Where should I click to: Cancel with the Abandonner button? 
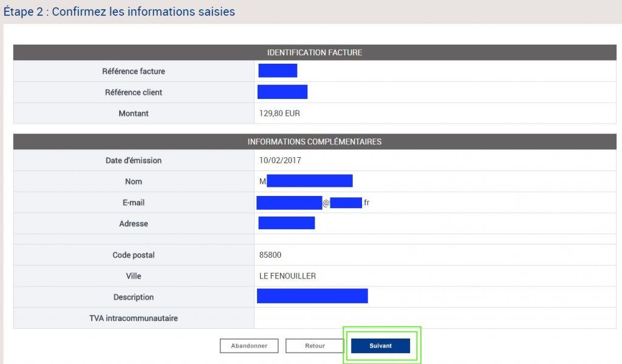(248, 346)
